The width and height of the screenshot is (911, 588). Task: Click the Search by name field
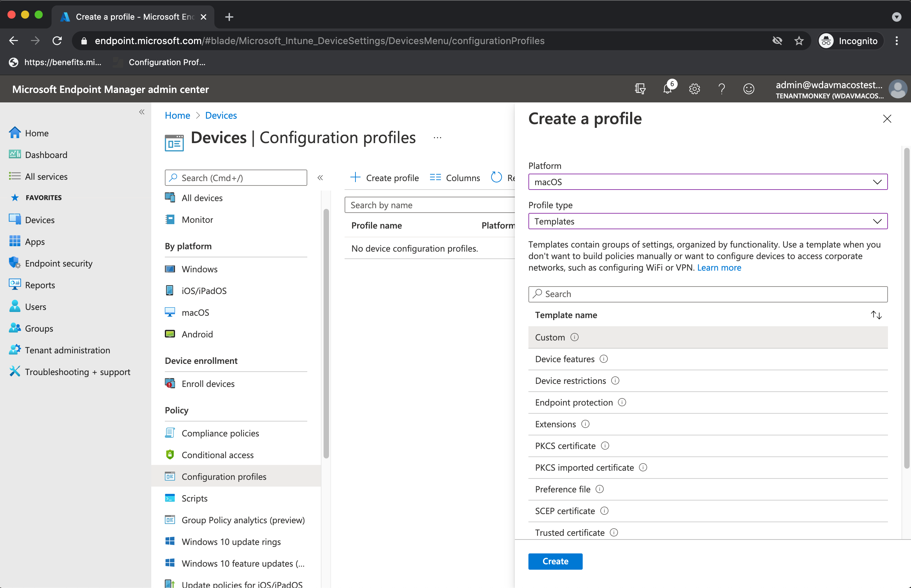(429, 205)
